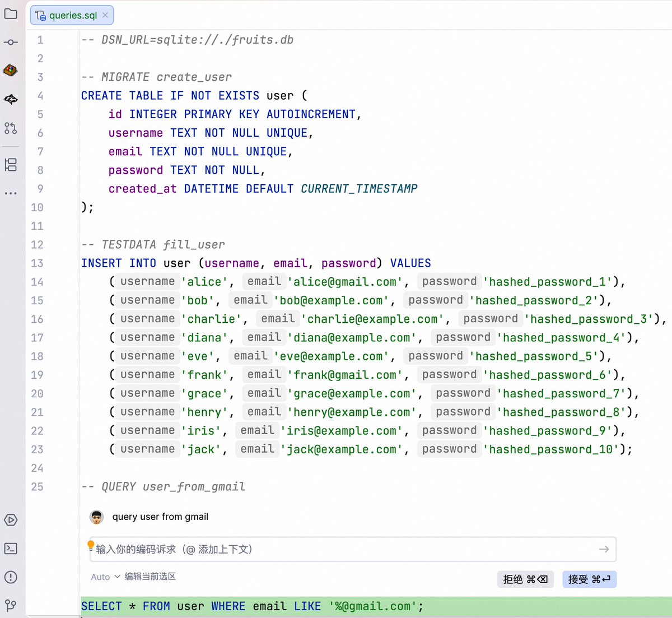This screenshot has width=672, height=618.
Task: Click the MIGRATE create_user comment
Action: 156,77
